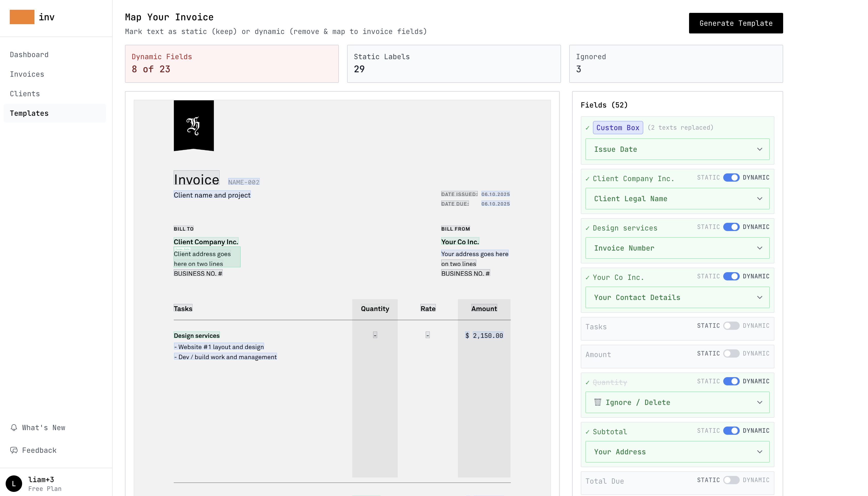The height and width of the screenshot is (496, 868).
Task: Click the checkmark beside Custom Box
Action: (587, 128)
